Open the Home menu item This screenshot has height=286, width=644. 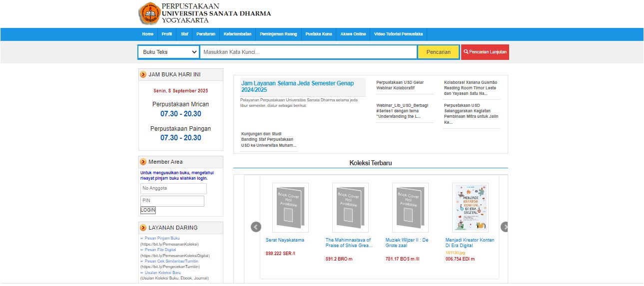point(147,34)
